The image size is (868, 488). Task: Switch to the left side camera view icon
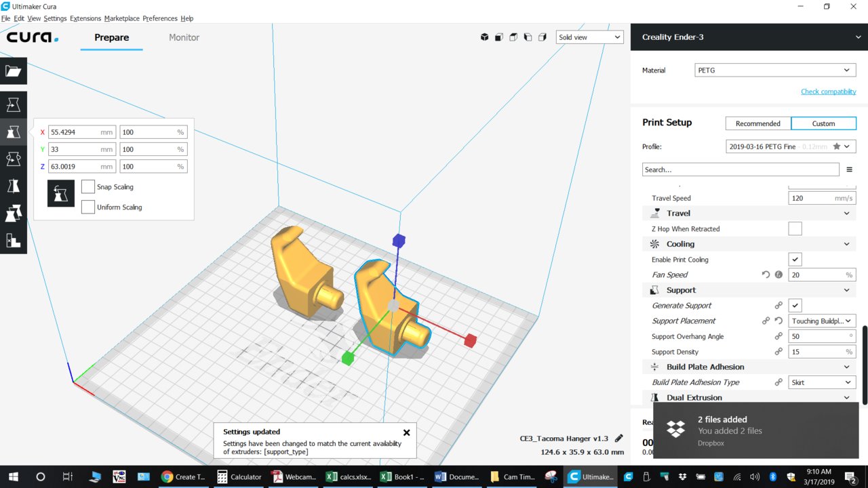click(528, 37)
